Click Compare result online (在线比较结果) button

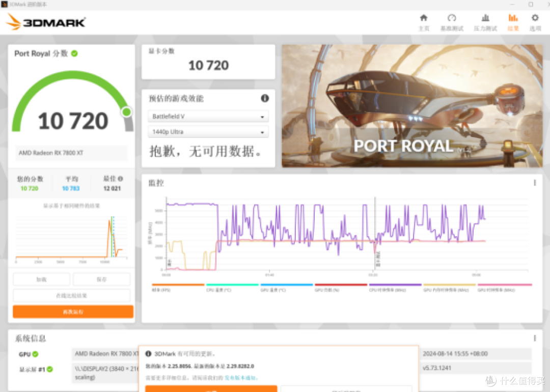72,296
